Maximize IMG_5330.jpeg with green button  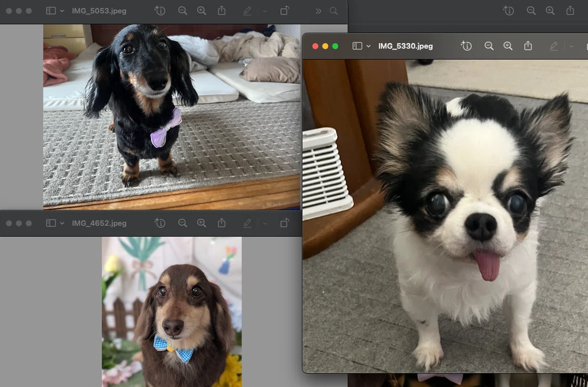(x=335, y=46)
